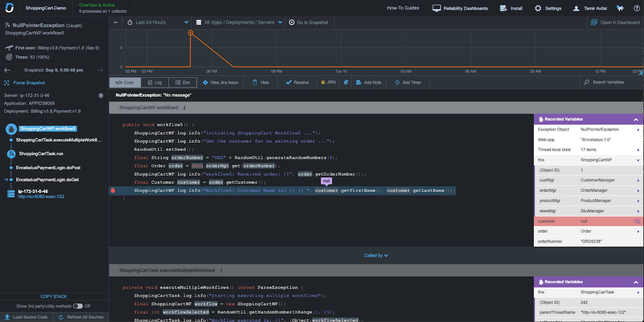
Task: Toggle Show 3rd party/utility methods switch
Action: click(78, 306)
